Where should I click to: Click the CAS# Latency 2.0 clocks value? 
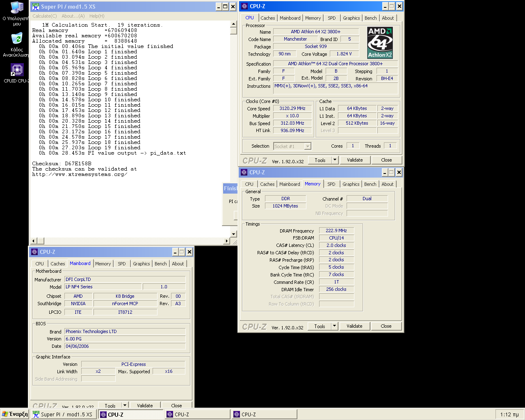[x=336, y=245]
